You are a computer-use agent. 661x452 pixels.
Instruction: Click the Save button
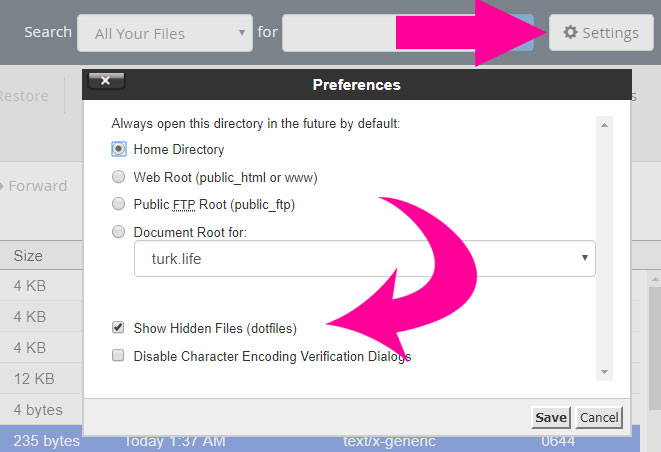click(551, 417)
